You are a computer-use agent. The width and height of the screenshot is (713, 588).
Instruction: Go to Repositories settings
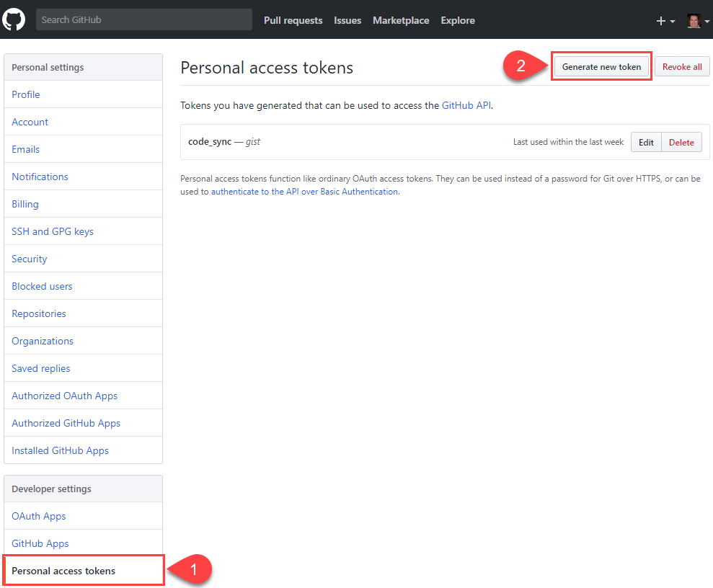pos(83,313)
